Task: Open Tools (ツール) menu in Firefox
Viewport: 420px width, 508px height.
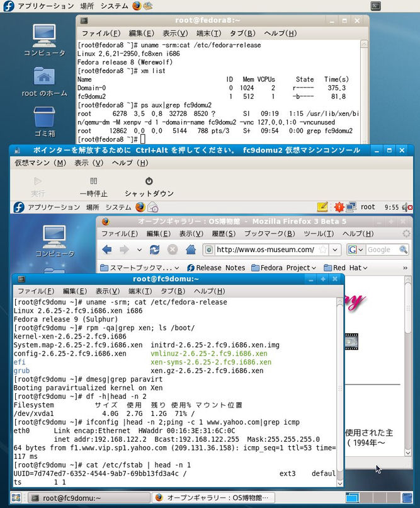Action: click(319, 234)
